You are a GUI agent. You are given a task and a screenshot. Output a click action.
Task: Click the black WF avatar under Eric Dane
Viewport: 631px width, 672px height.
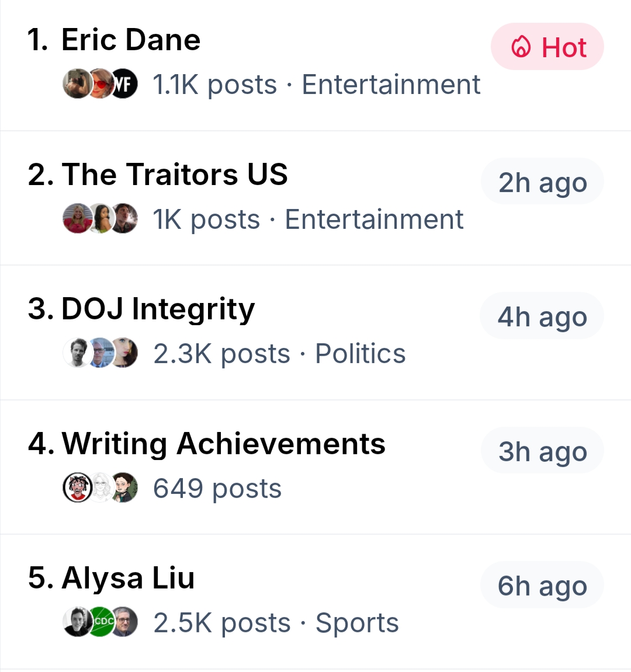(124, 84)
